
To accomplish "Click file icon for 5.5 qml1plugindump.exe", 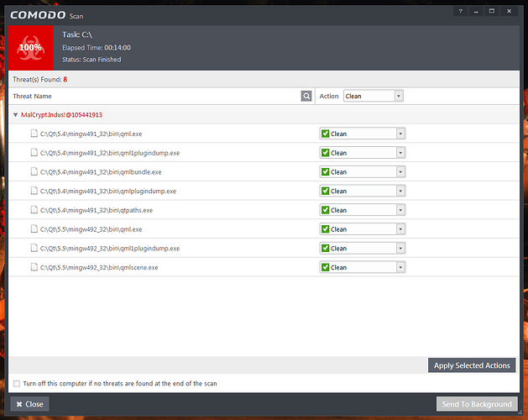I will (x=34, y=248).
